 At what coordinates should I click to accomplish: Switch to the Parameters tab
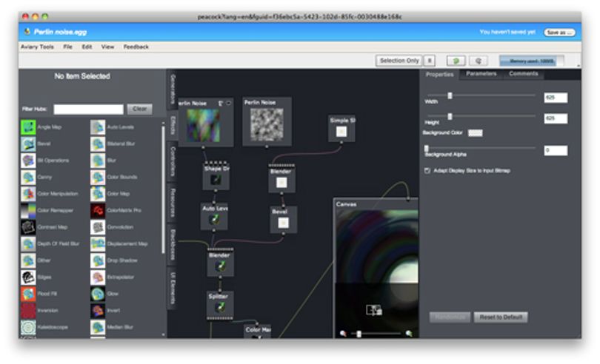[x=481, y=74]
